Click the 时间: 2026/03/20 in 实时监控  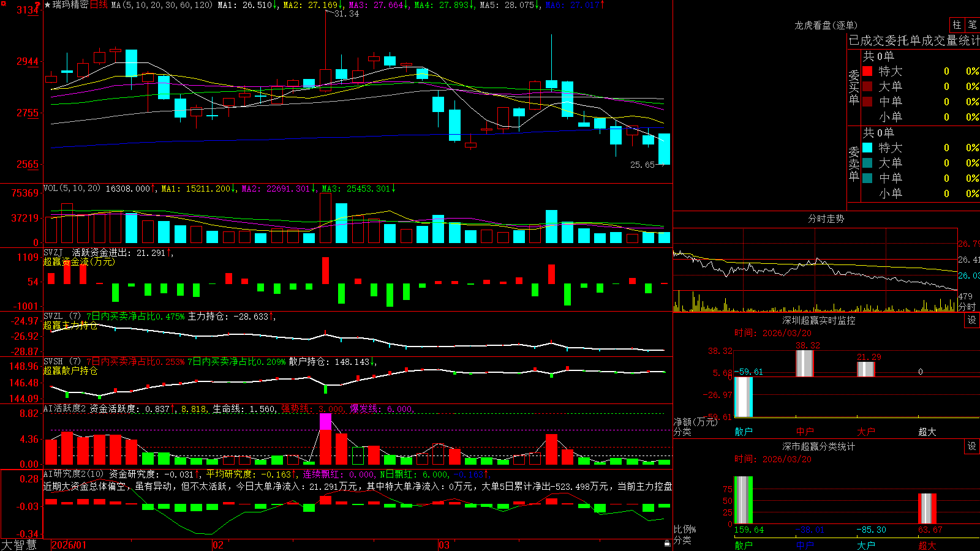tap(773, 333)
